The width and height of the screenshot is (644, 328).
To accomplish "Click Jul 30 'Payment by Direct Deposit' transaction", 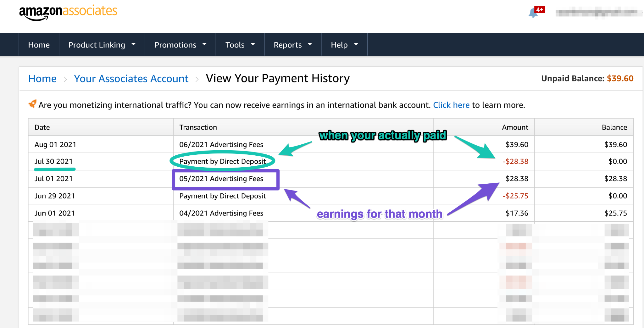I will pyautogui.click(x=223, y=161).
